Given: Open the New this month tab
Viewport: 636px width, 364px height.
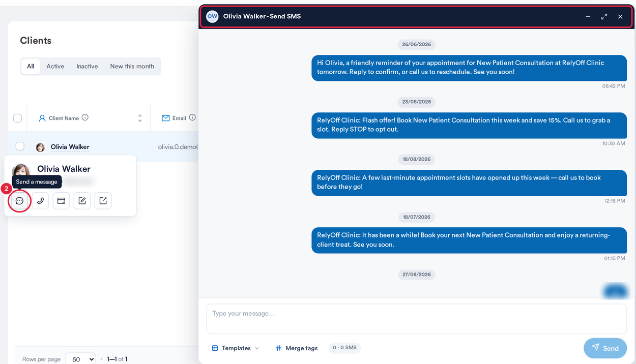Looking at the screenshot, I should click(x=132, y=66).
